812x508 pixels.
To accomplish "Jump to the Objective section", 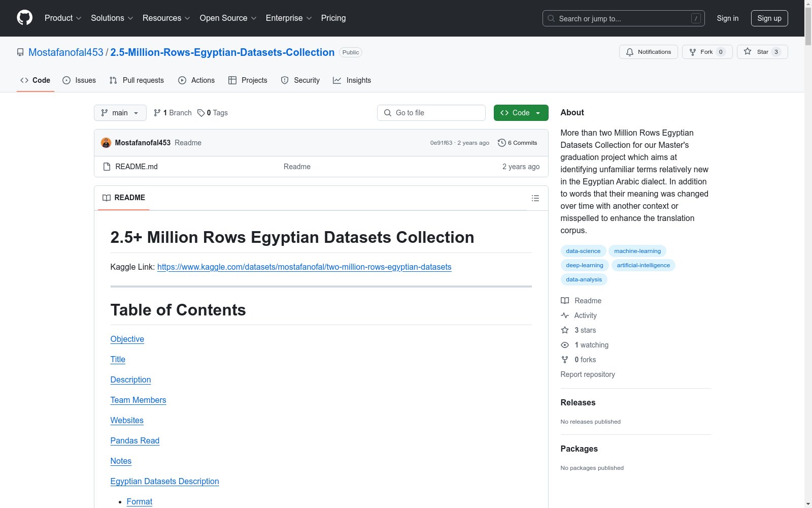I will pos(127,339).
